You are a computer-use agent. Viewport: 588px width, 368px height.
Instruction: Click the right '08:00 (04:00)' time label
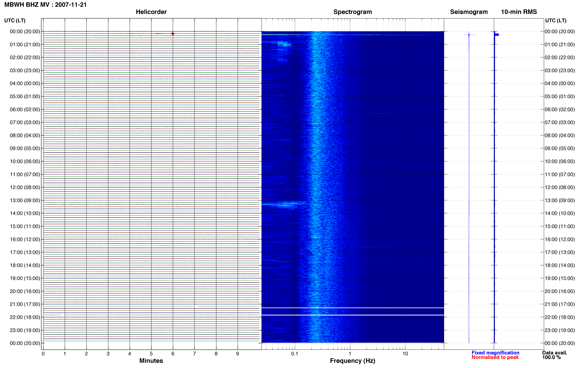click(x=560, y=135)
